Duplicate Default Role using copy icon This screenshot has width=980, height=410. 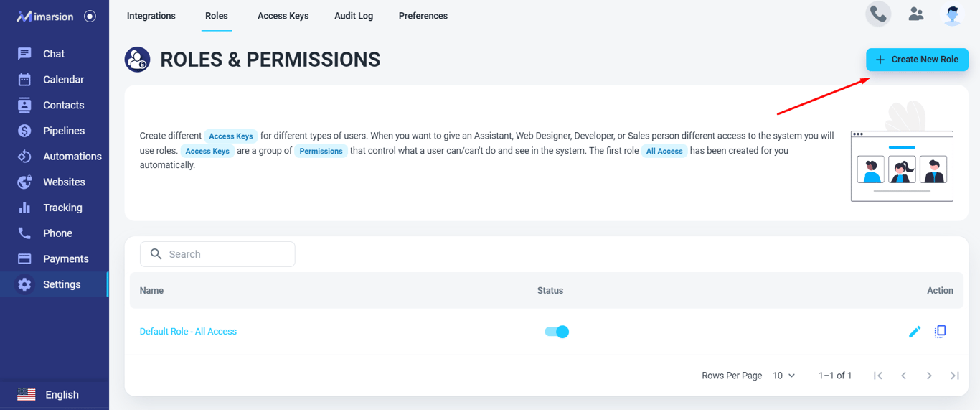pyautogui.click(x=940, y=331)
